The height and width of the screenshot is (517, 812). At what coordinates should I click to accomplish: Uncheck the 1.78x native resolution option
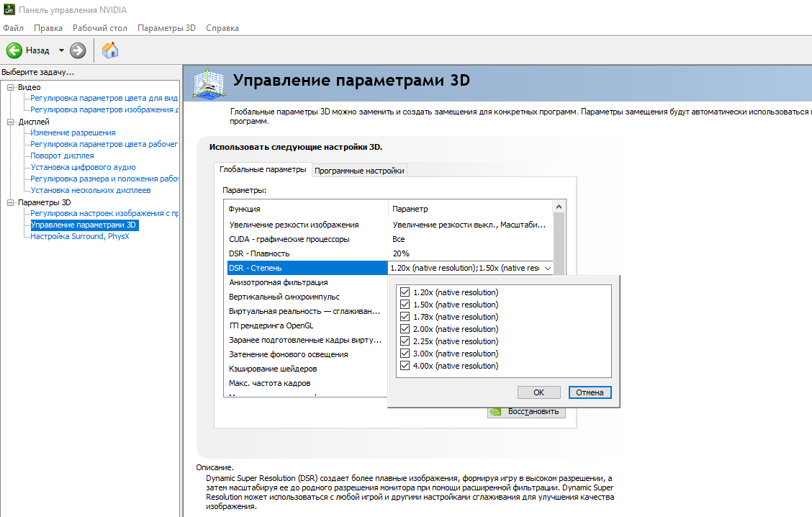click(x=405, y=317)
